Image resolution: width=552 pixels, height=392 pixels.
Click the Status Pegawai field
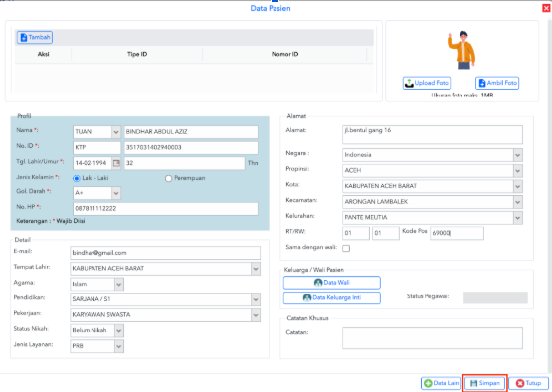tap(495, 297)
